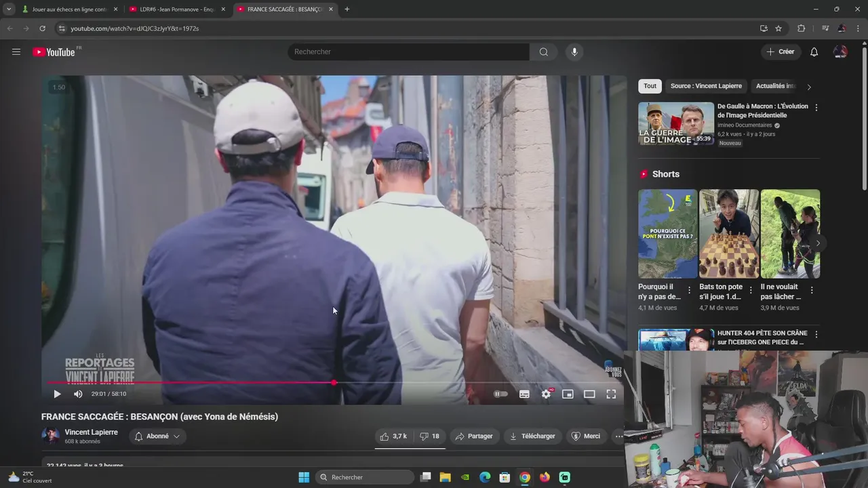The height and width of the screenshot is (488, 868).
Task: Open more actions ellipsis below video
Action: pos(618,436)
